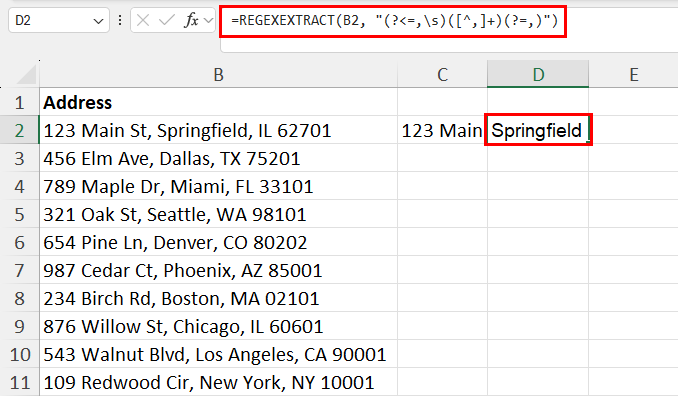Select cell D2 showing Springfield
The height and width of the screenshot is (396, 678).
point(538,130)
